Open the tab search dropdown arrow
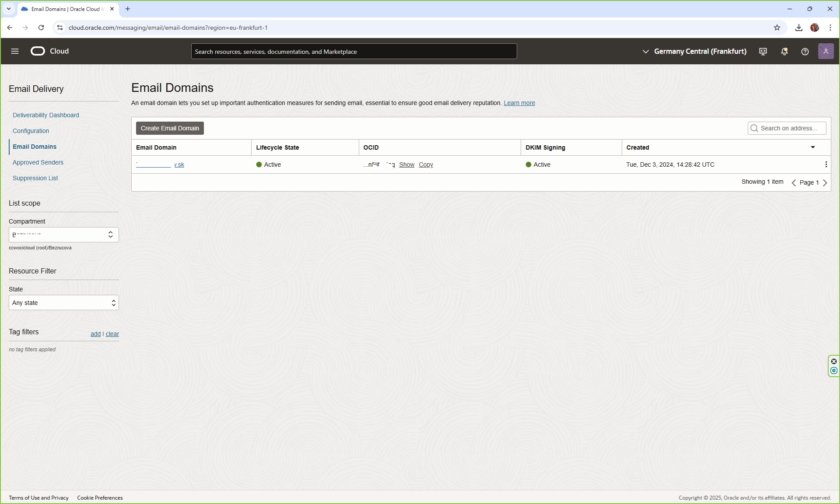The width and height of the screenshot is (840, 504). click(9, 9)
